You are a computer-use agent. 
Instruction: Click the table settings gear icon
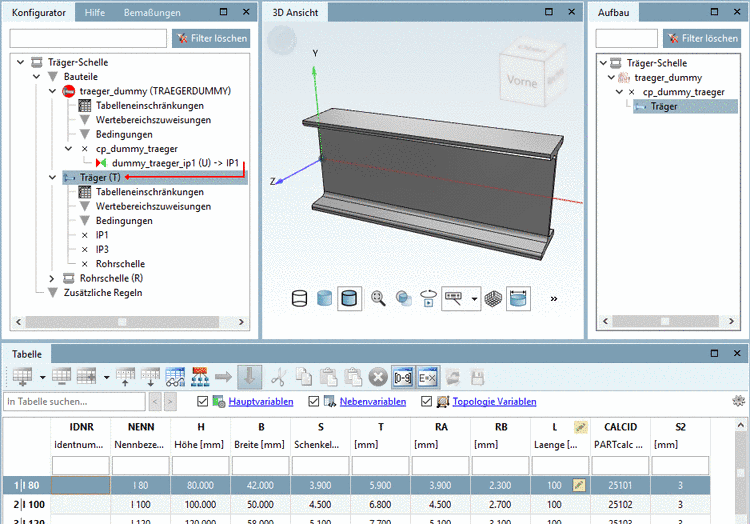(x=739, y=401)
